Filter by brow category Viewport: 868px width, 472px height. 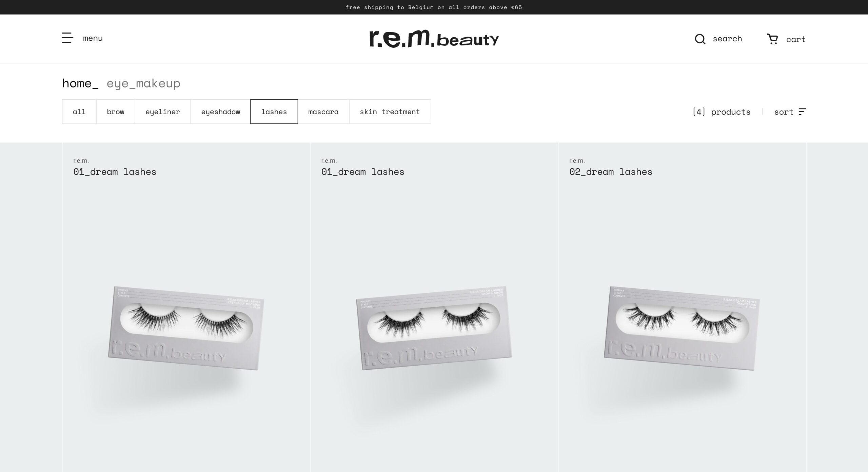point(116,111)
